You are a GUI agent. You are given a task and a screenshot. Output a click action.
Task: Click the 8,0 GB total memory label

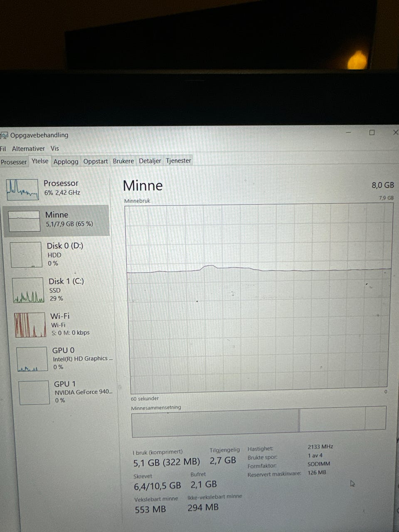pos(383,185)
